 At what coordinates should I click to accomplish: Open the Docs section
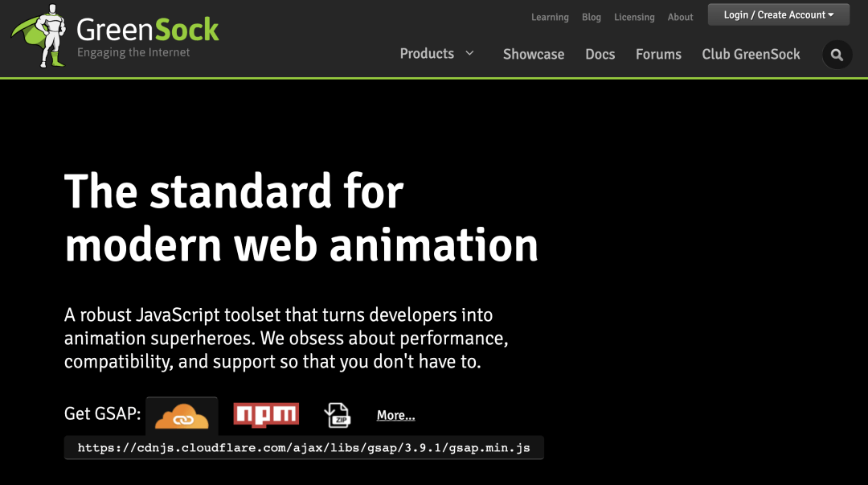pyautogui.click(x=600, y=55)
